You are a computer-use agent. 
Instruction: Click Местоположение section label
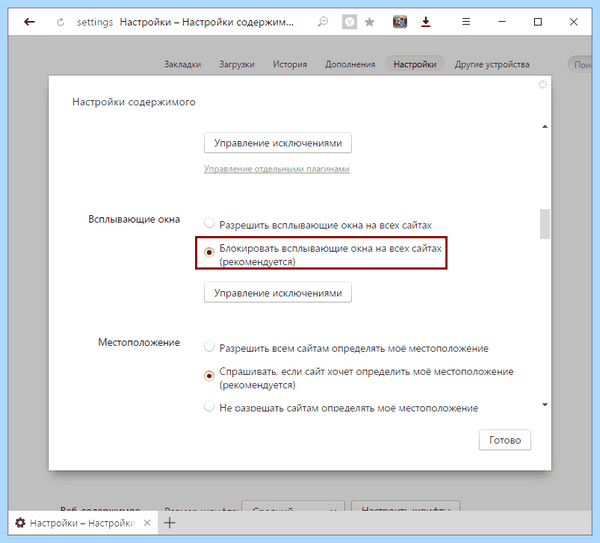[x=139, y=342]
